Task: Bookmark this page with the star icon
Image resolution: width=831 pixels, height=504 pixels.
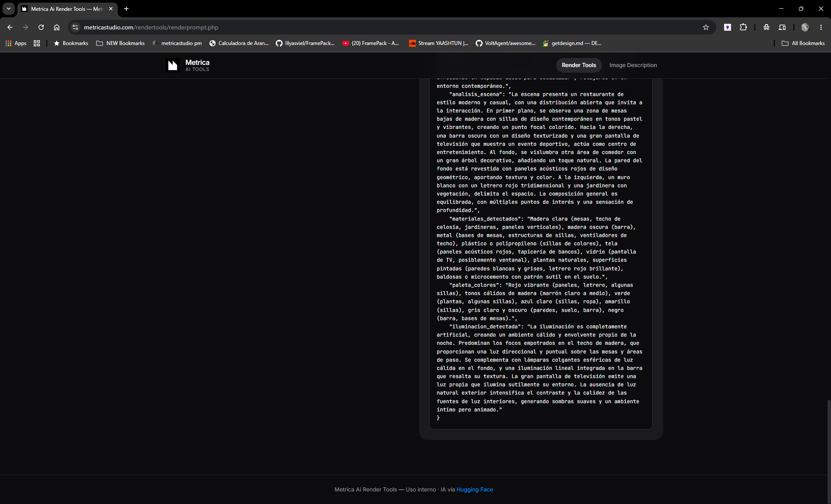Action: click(x=706, y=27)
